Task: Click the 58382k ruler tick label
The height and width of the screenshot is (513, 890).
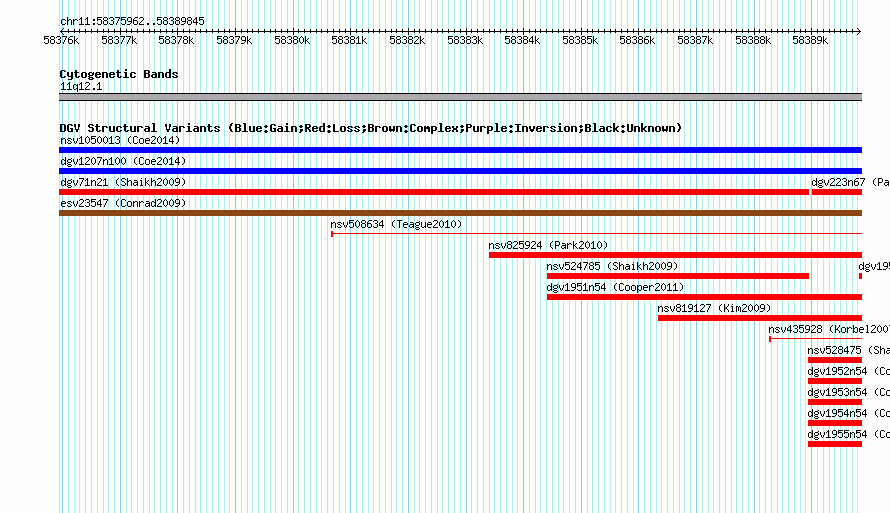Action: pyautogui.click(x=407, y=40)
